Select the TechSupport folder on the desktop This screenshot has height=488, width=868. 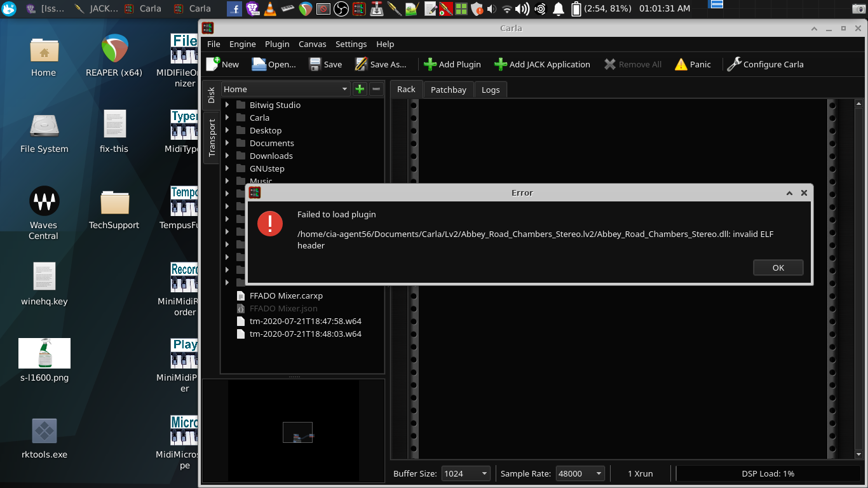coord(114,210)
